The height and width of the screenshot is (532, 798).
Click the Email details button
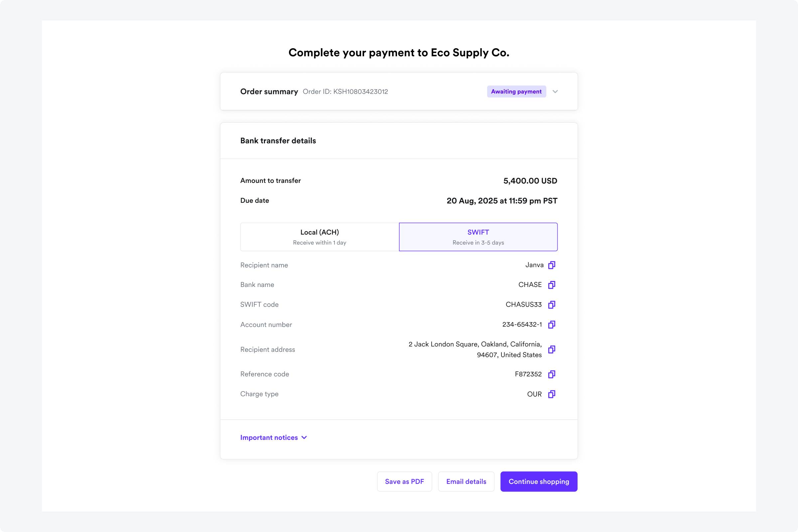[x=466, y=481]
